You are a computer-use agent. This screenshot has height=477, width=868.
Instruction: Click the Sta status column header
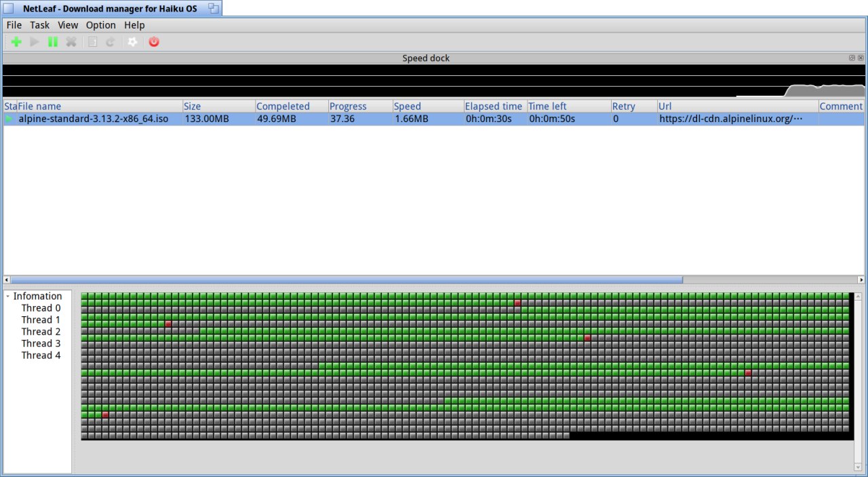pos(10,107)
